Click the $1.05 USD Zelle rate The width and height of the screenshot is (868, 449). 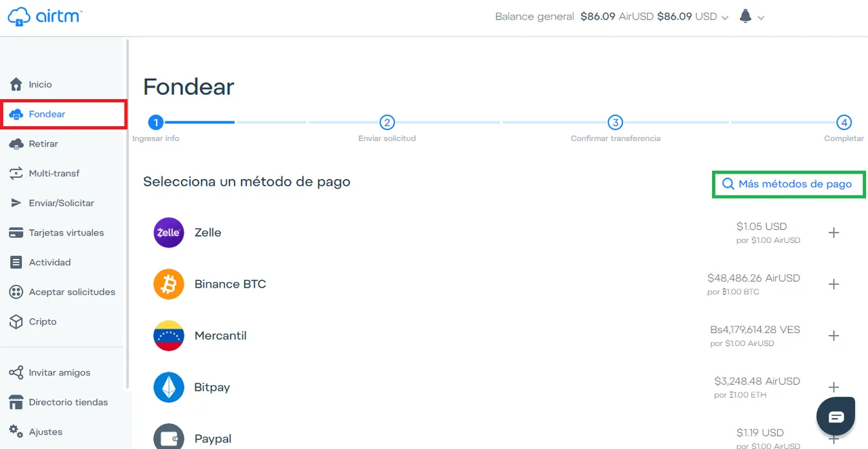pyautogui.click(x=762, y=227)
